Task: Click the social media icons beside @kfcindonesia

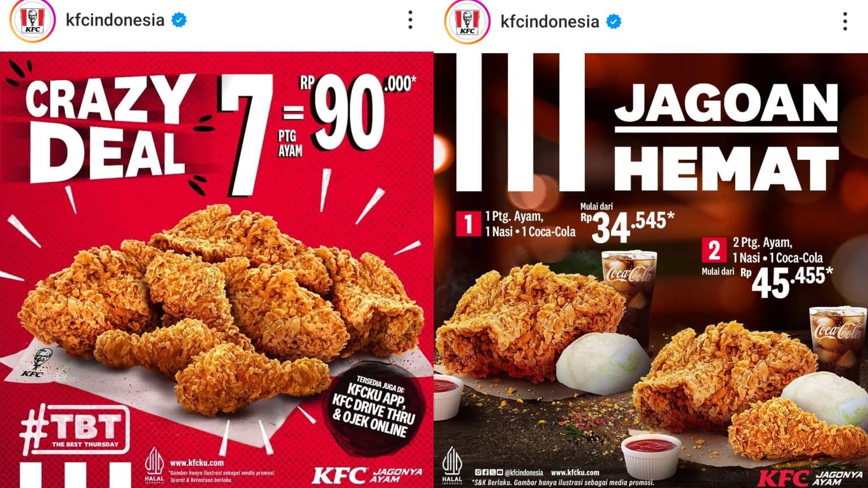Action: point(489,473)
